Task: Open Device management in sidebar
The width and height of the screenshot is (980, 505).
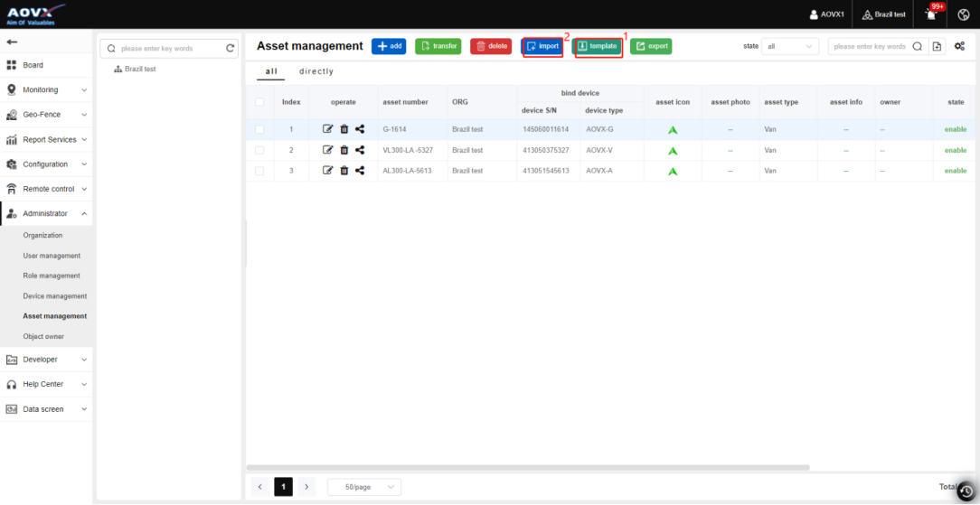Action: click(55, 296)
